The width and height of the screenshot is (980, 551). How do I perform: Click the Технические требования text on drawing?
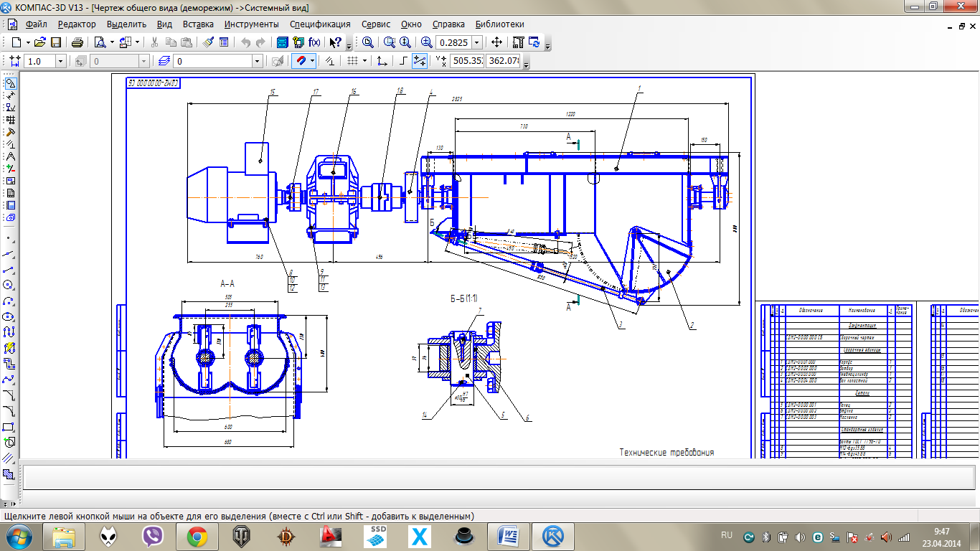666,453
